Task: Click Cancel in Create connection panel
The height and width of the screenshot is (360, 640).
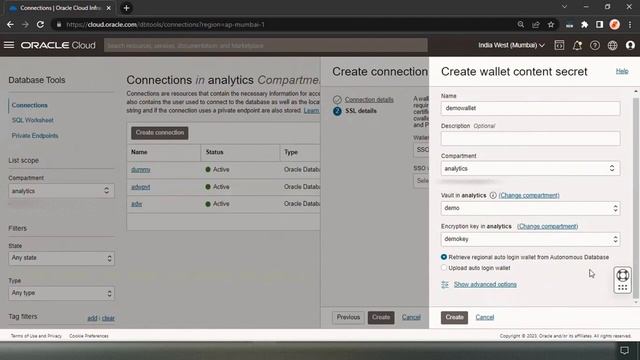Action: pos(411,317)
